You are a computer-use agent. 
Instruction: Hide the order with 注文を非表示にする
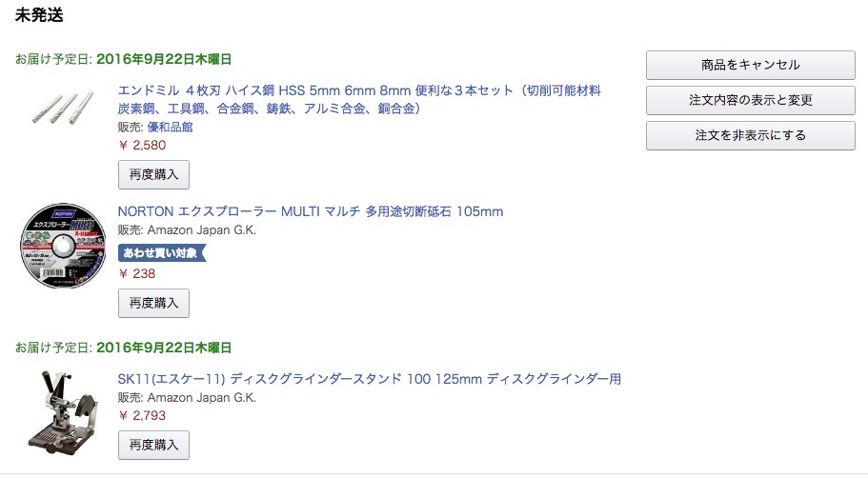point(750,135)
